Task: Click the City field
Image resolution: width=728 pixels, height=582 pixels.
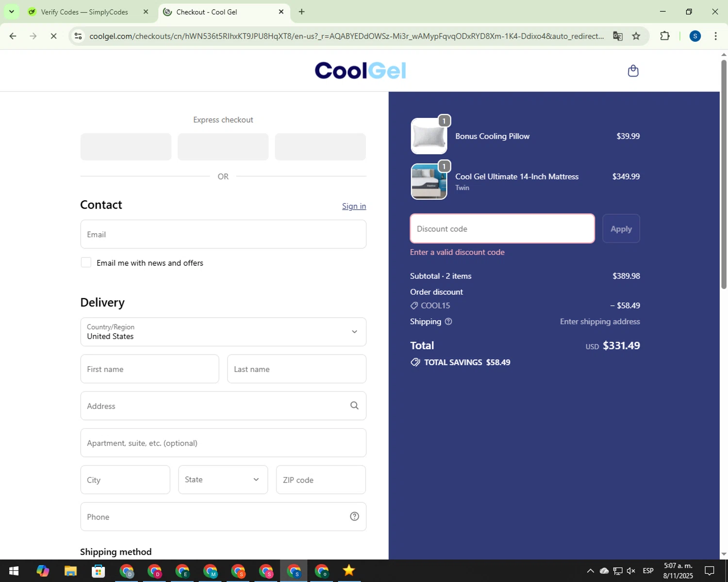Action: point(125,480)
